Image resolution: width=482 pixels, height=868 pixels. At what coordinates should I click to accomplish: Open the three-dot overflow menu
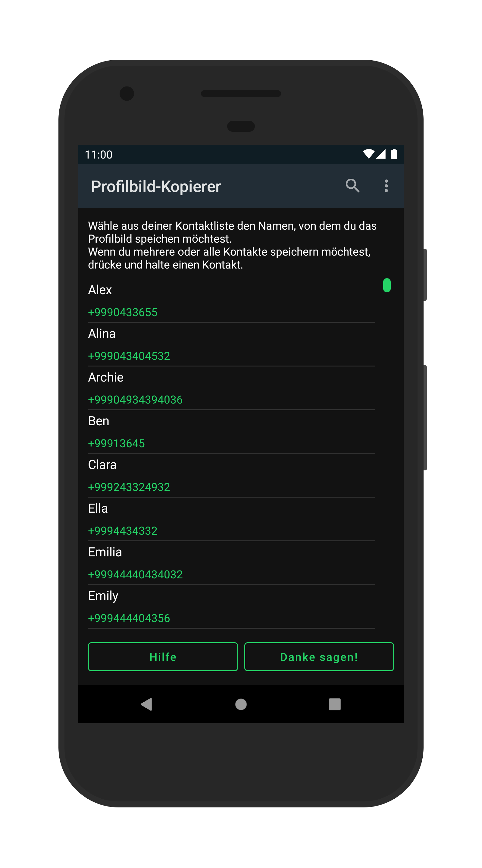pyautogui.click(x=386, y=186)
